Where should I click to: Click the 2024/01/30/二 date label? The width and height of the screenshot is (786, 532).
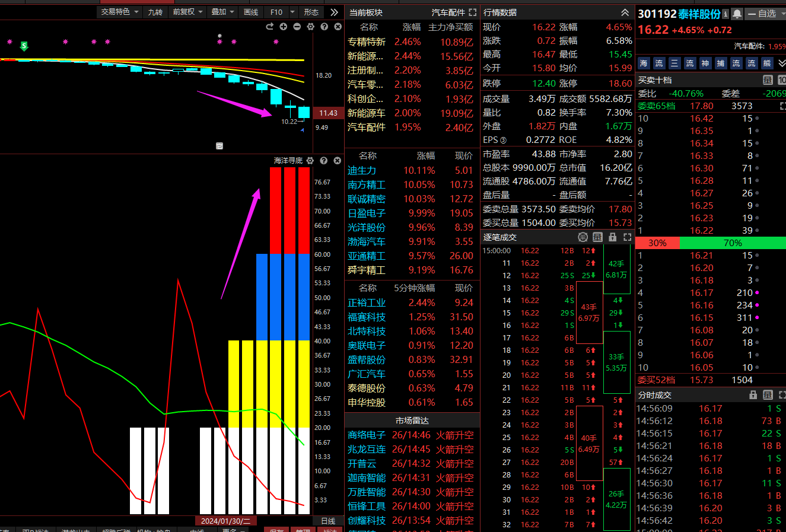[225, 521]
